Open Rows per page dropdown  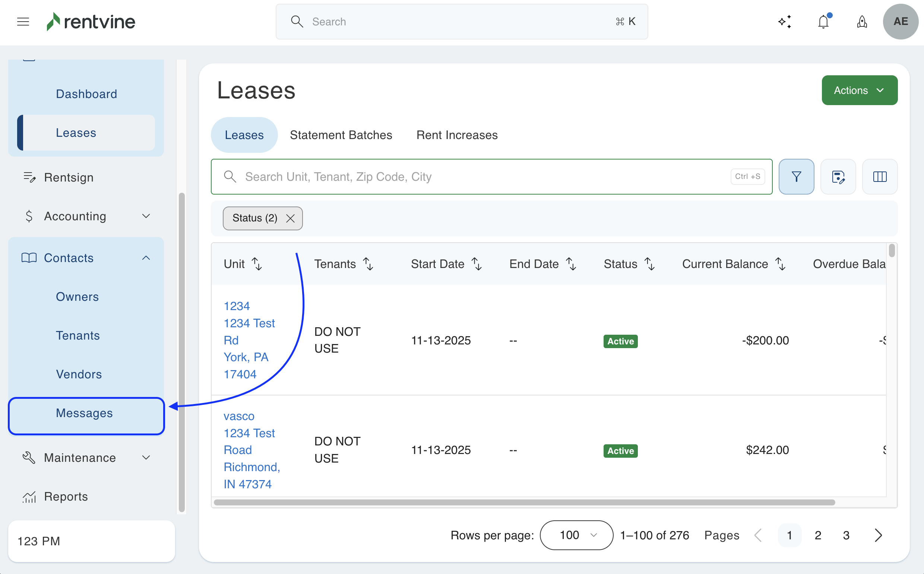click(576, 535)
